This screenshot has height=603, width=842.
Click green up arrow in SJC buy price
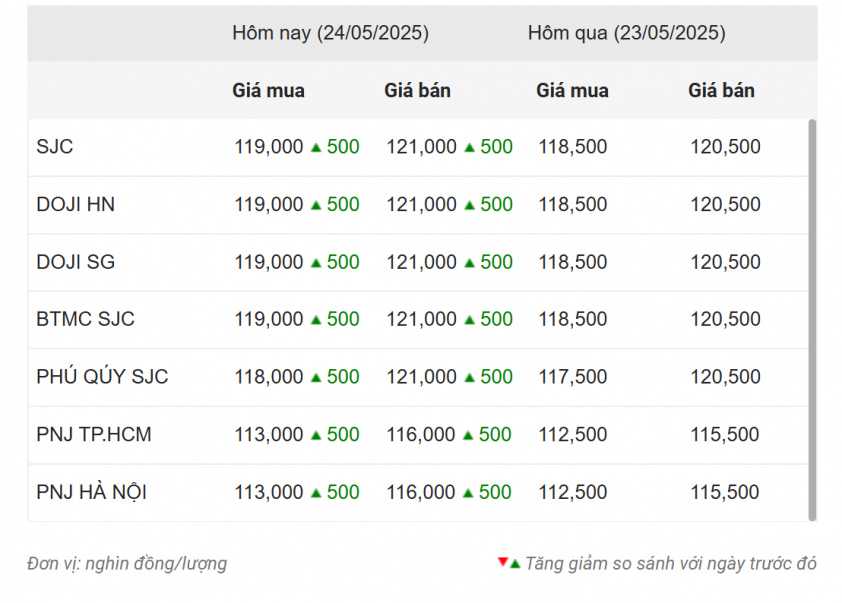point(316,148)
